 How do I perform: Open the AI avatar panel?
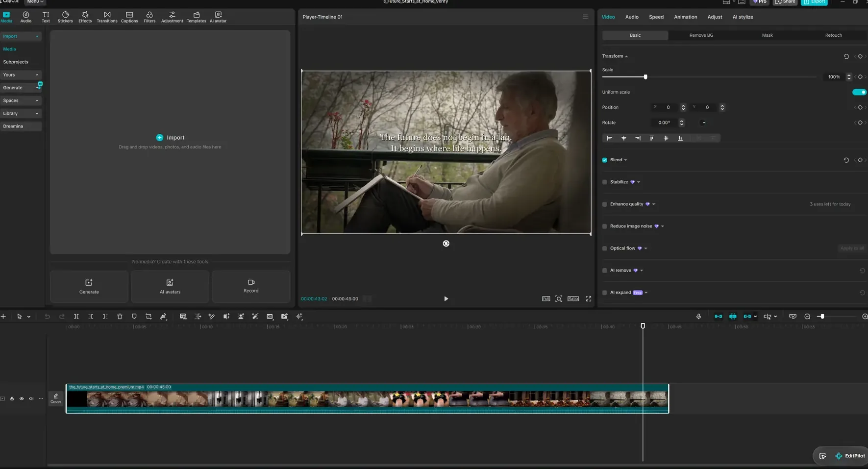point(218,17)
